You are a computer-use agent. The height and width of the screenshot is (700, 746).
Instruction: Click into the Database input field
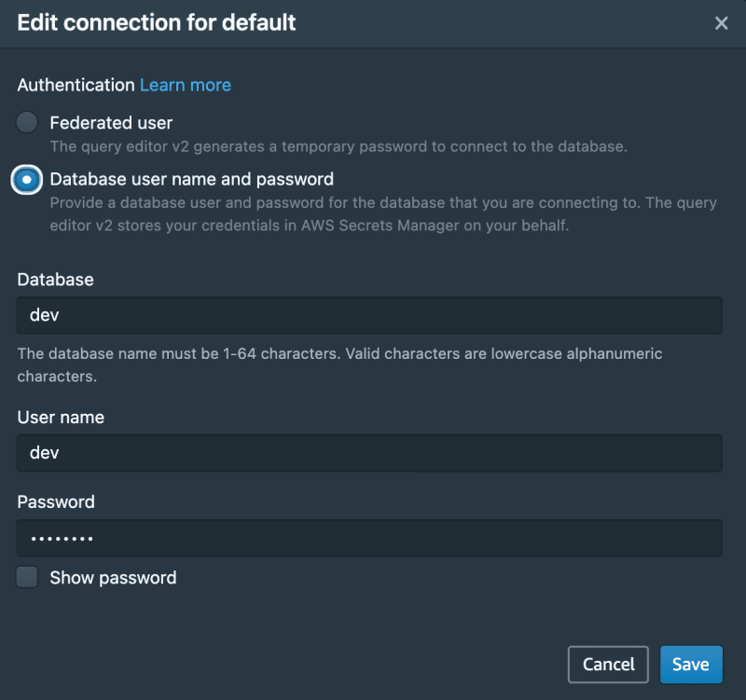(x=369, y=315)
